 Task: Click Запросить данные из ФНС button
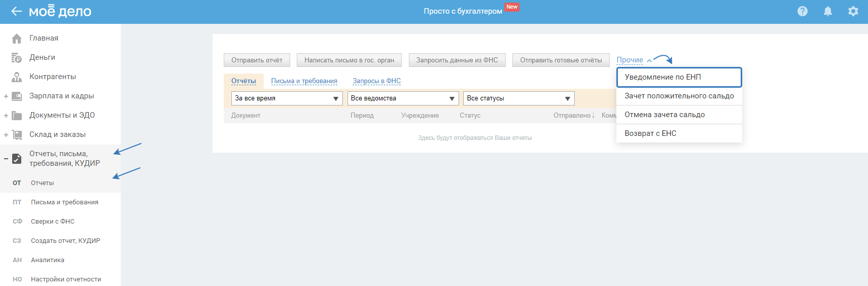(x=457, y=60)
